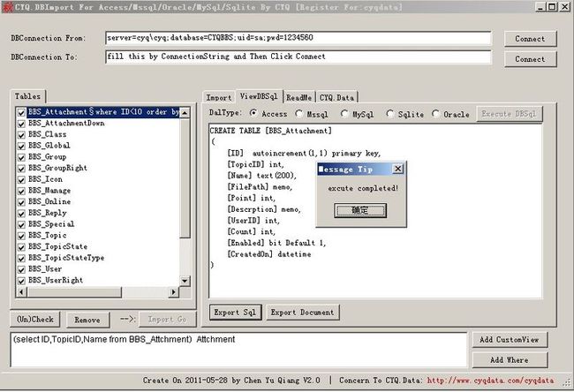Toggle the BBS_Icon checkbox
574x392 pixels.
coord(21,180)
